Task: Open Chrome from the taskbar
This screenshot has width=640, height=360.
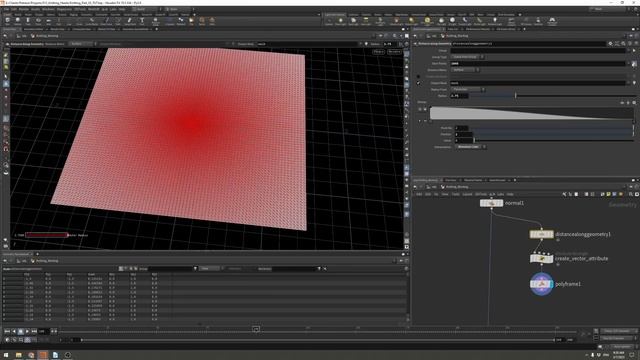Action: 31,355
